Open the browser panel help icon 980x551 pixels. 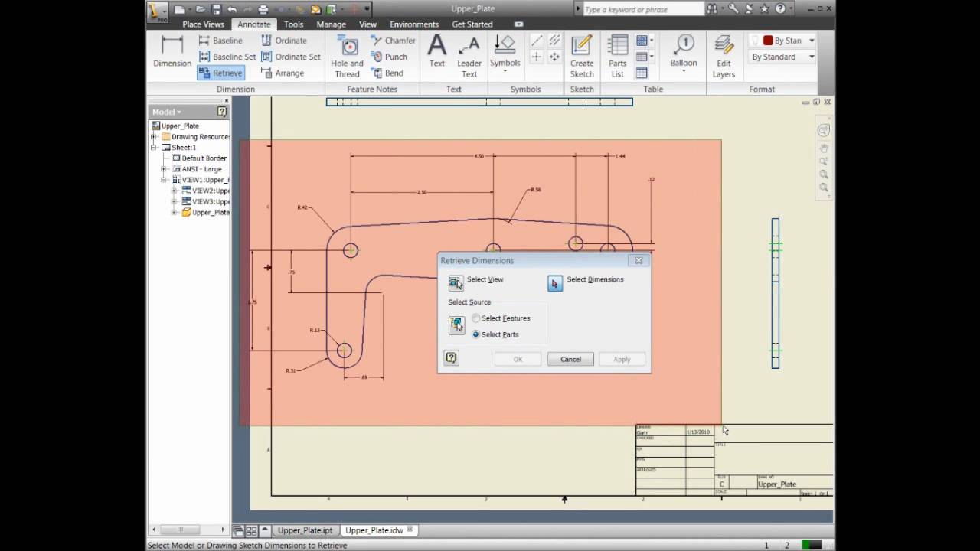point(222,112)
